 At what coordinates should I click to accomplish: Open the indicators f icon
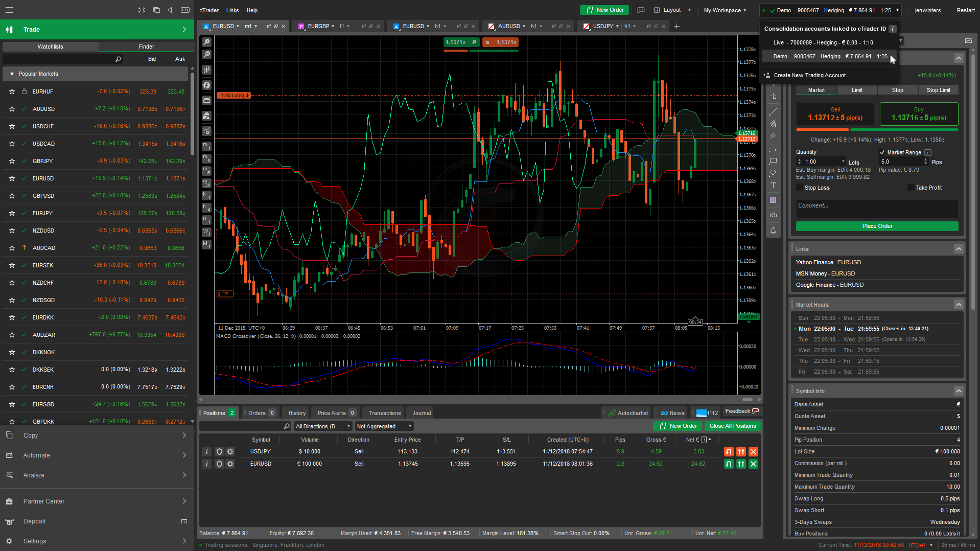206,85
